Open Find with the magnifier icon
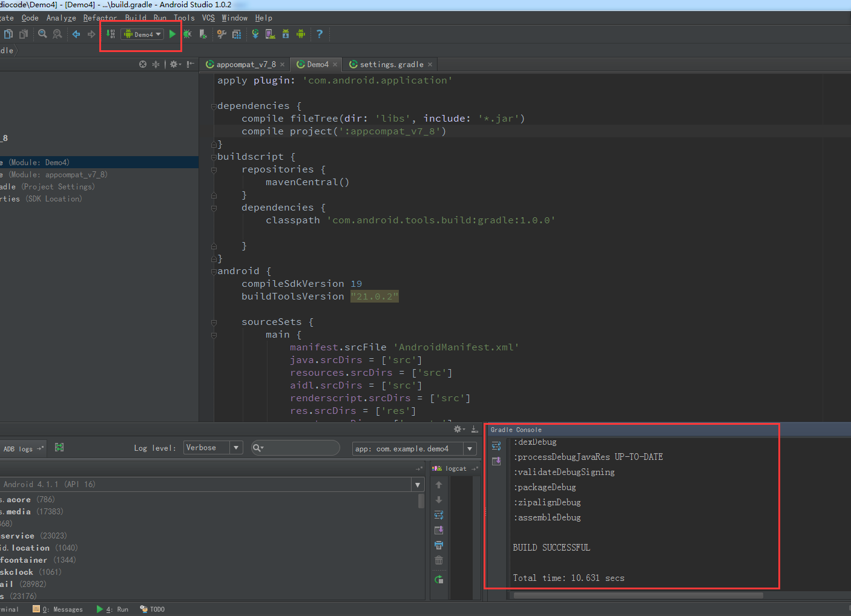The image size is (851, 616). tap(42, 34)
